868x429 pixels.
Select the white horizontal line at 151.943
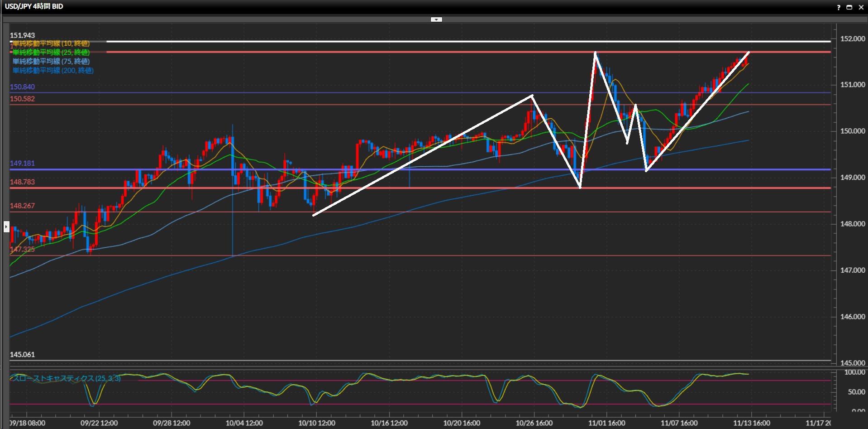point(453,42)
